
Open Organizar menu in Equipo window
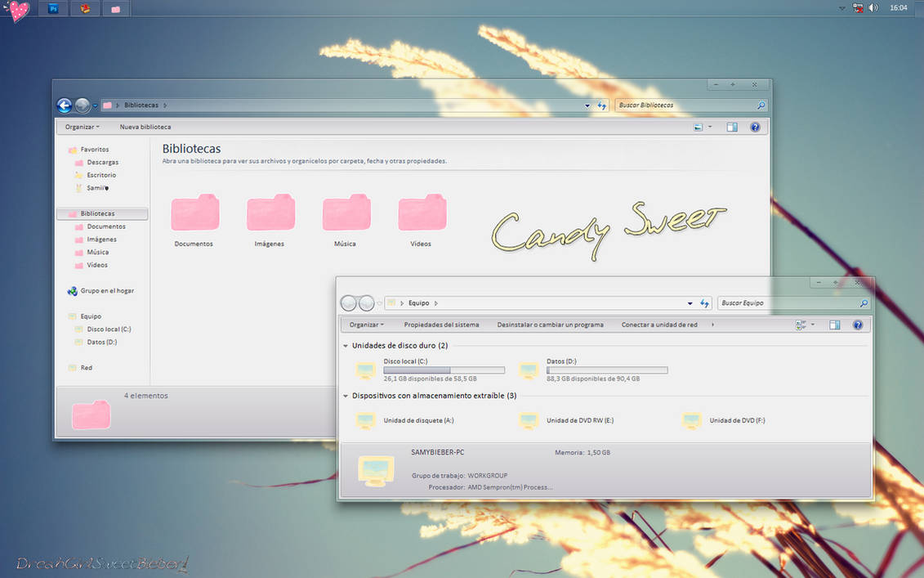(366, 325)
